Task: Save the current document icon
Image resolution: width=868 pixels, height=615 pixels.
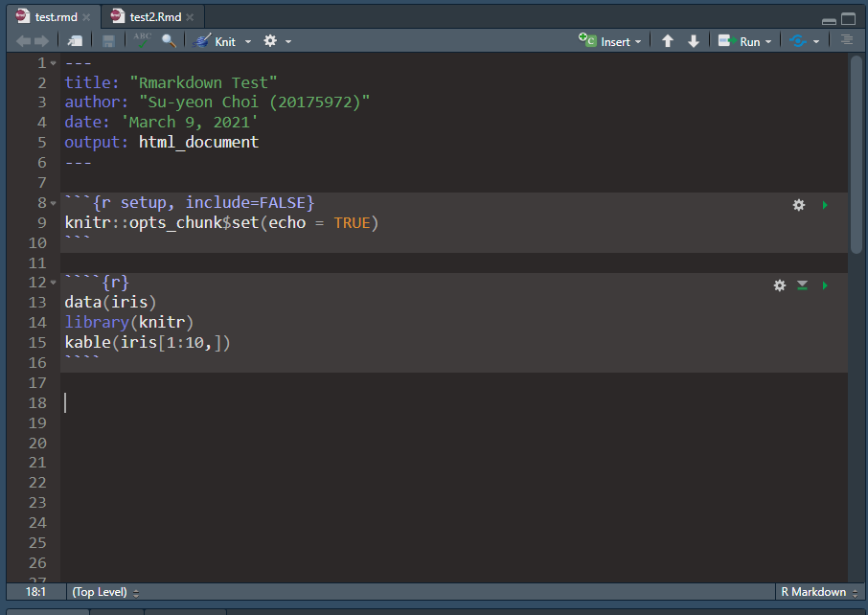Action: [108, 41]
